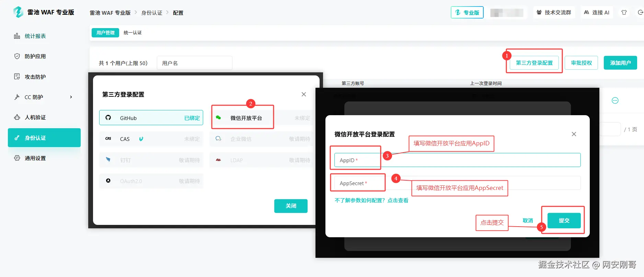Focus the 用户名 search field

tap(195, 63)
